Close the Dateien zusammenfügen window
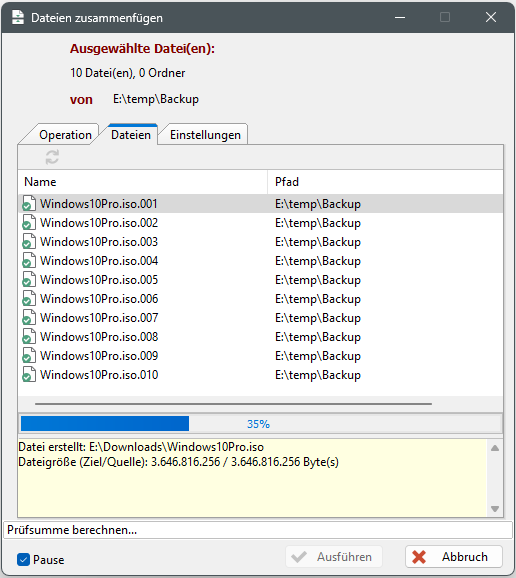 pyautogui.click(x=491, y=17)
